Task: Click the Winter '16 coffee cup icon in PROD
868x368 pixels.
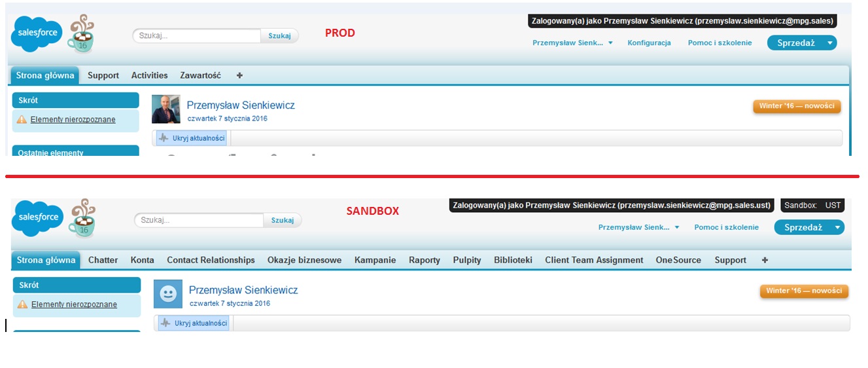Action: click(80, 33)
